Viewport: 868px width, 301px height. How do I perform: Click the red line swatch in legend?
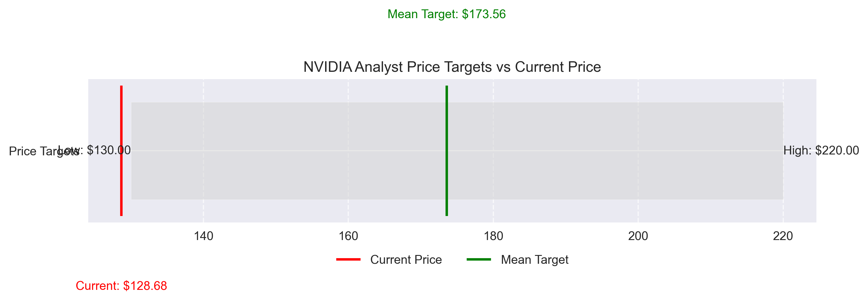point(349,259)
